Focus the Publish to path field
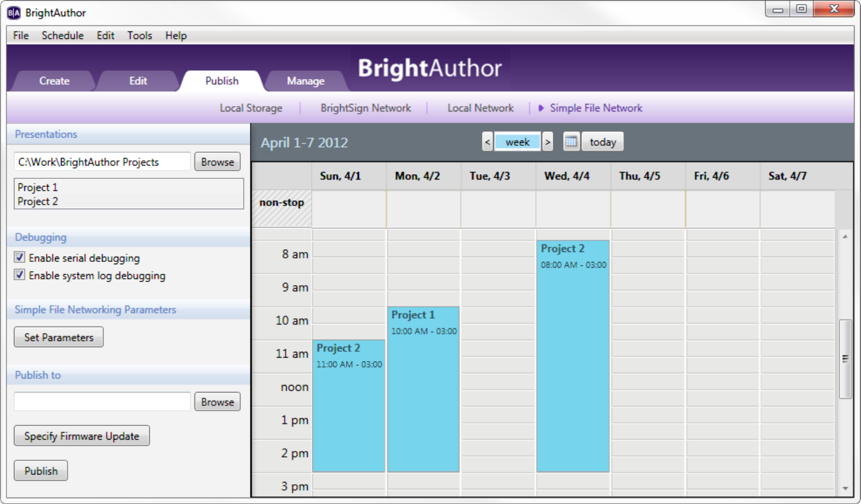The image size is (861, 504). [x=102, y=402]
